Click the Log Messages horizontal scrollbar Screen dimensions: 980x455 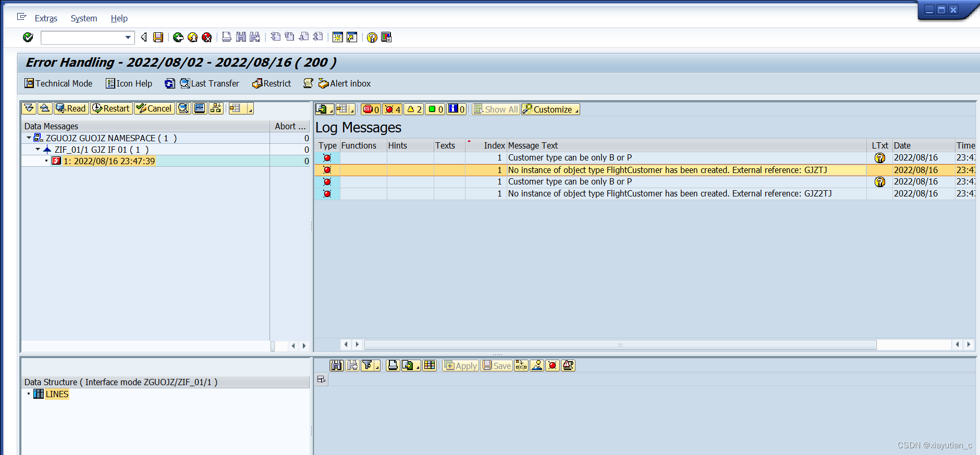click(620, 345)
